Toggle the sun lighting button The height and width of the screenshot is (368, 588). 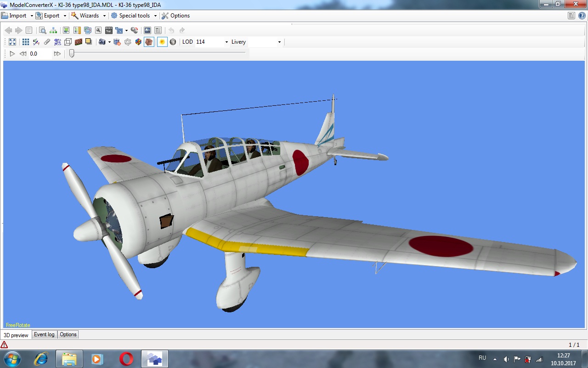(x=162, y=42)
